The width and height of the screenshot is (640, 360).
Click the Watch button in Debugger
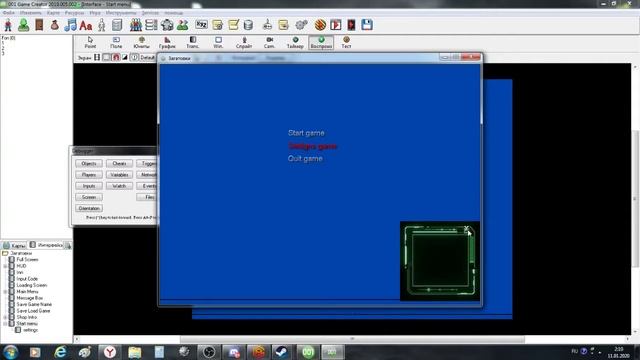coord(119,186)
